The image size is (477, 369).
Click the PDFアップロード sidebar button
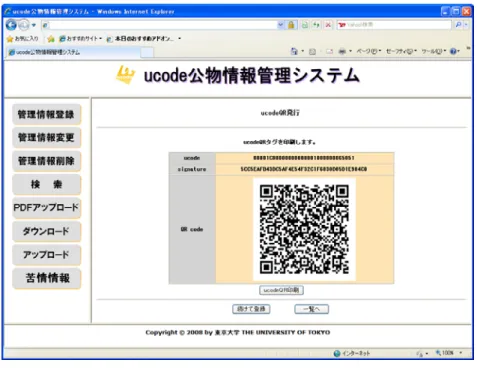46,208
